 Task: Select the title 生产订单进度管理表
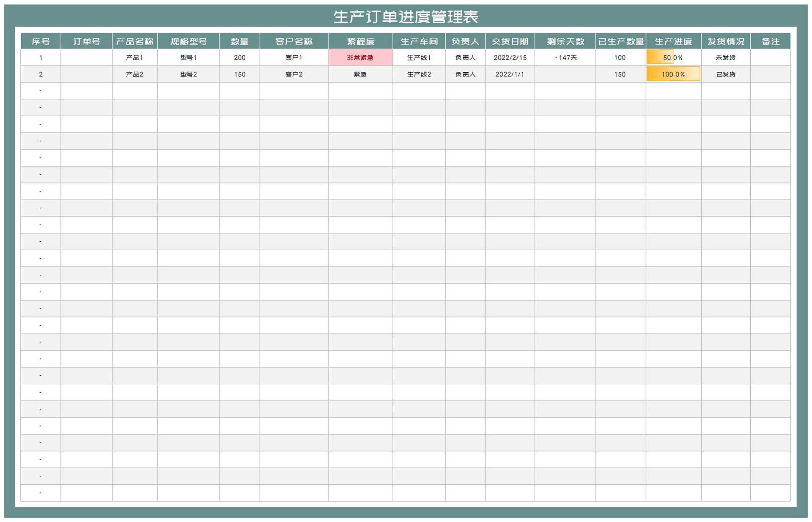point(406,17)
